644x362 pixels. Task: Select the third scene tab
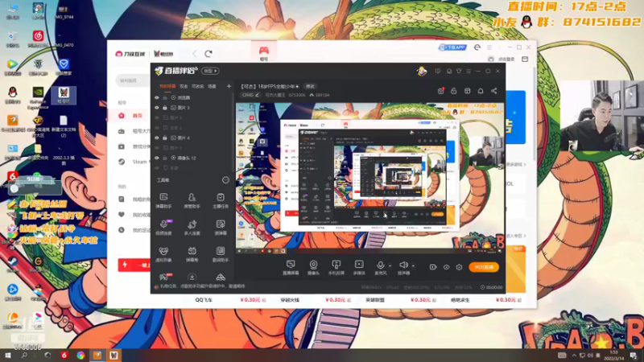(x=197, y=86)
